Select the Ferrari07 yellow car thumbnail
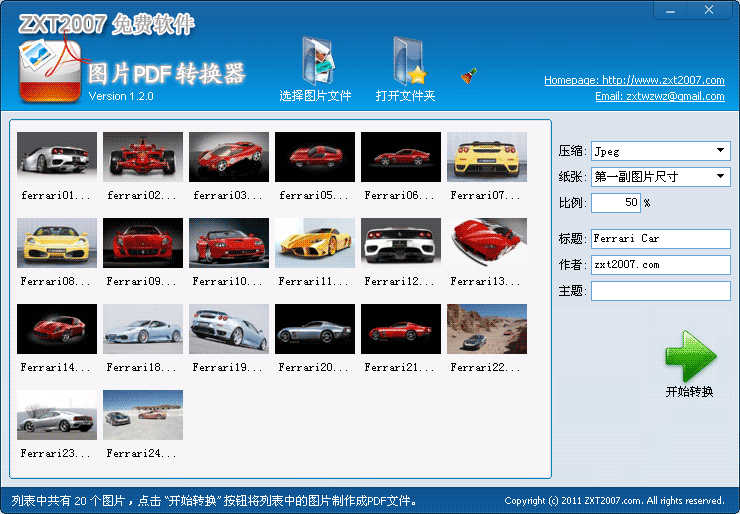Screen dimensions: 740x514 [487, 157]
